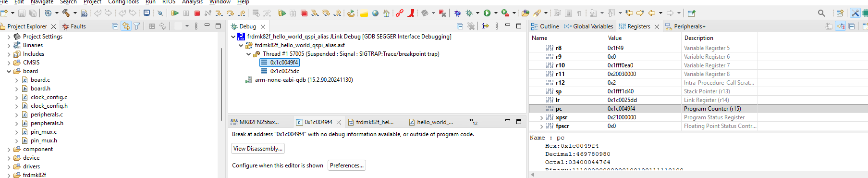Viewport: 868px width, 178px height.
Task: Click the home toolbar icon
Action: pyautogui.click(x=386, y=13)
